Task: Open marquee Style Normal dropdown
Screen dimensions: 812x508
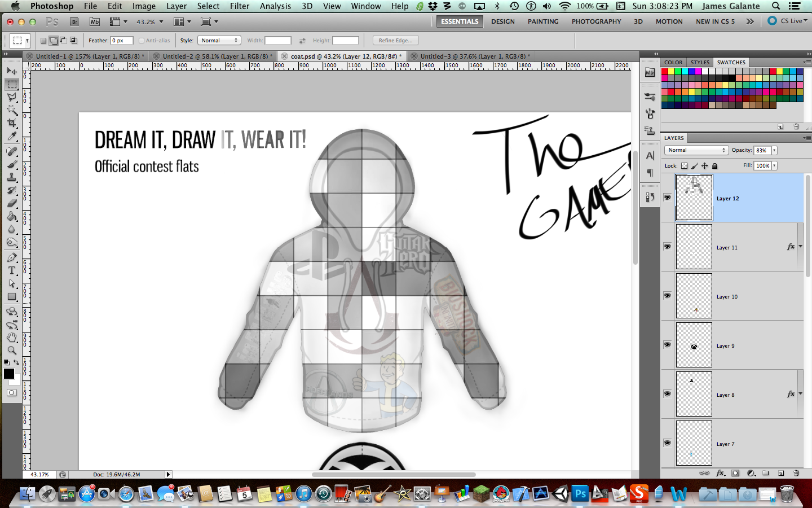Action: tap(219, 41)
